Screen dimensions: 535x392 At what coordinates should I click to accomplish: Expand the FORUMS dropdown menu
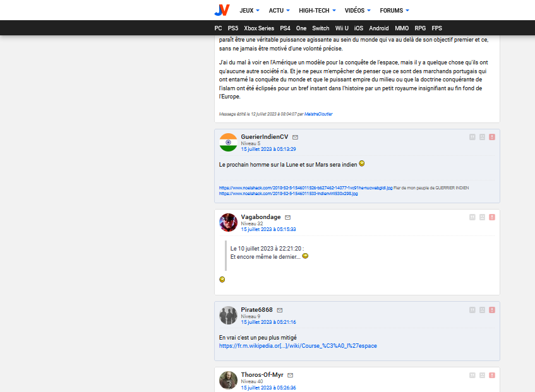point(394,11)
